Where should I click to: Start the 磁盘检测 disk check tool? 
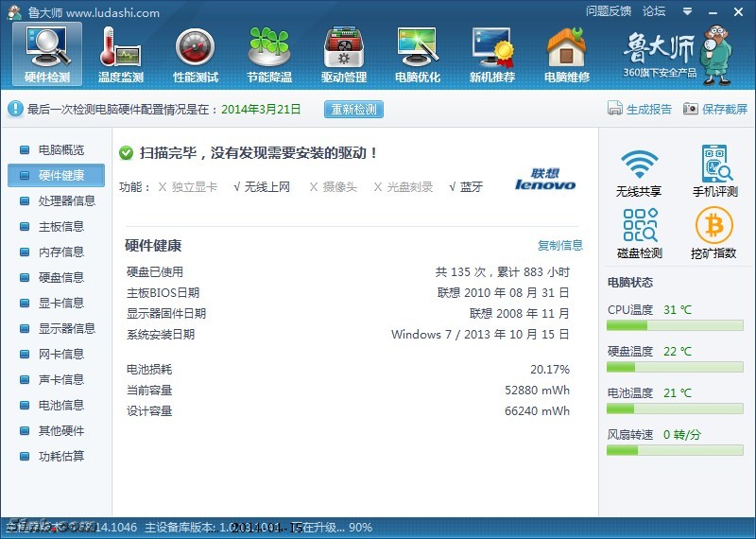pos(639,233)
